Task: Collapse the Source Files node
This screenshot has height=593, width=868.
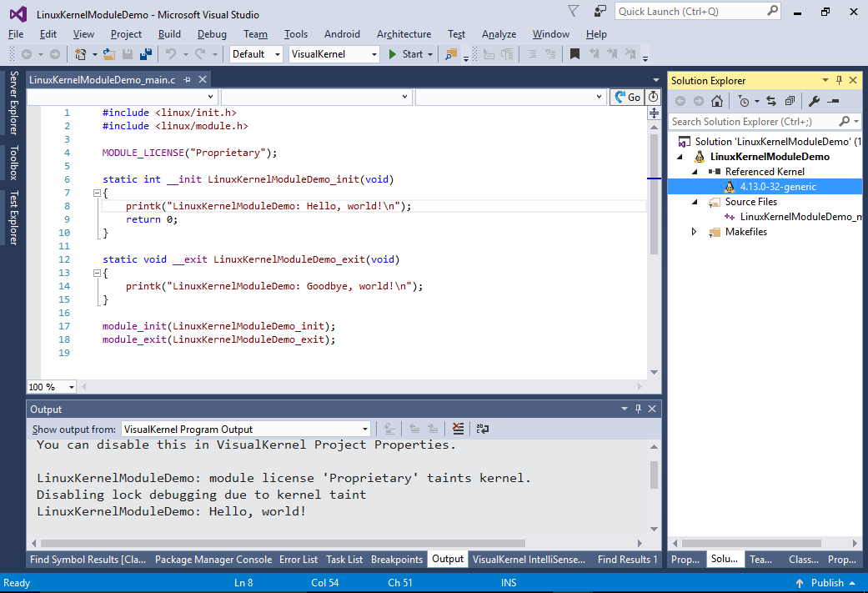Action: point(695,202)
